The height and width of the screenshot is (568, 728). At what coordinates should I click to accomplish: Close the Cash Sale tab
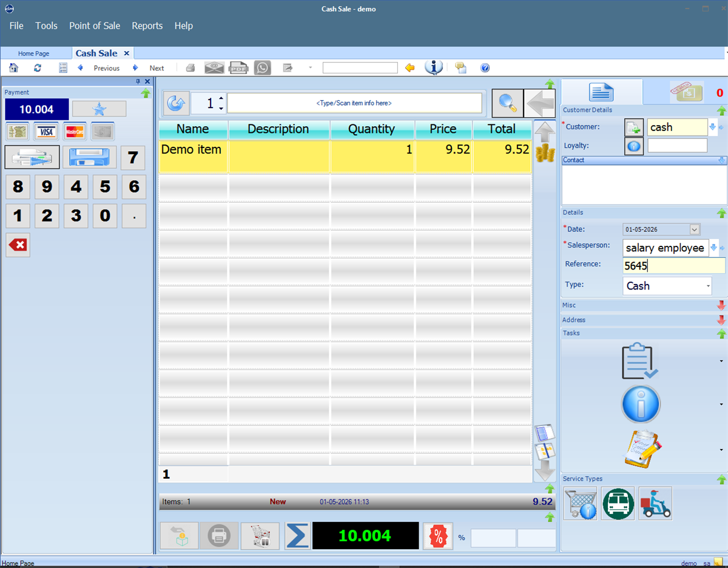pos(126,53)
